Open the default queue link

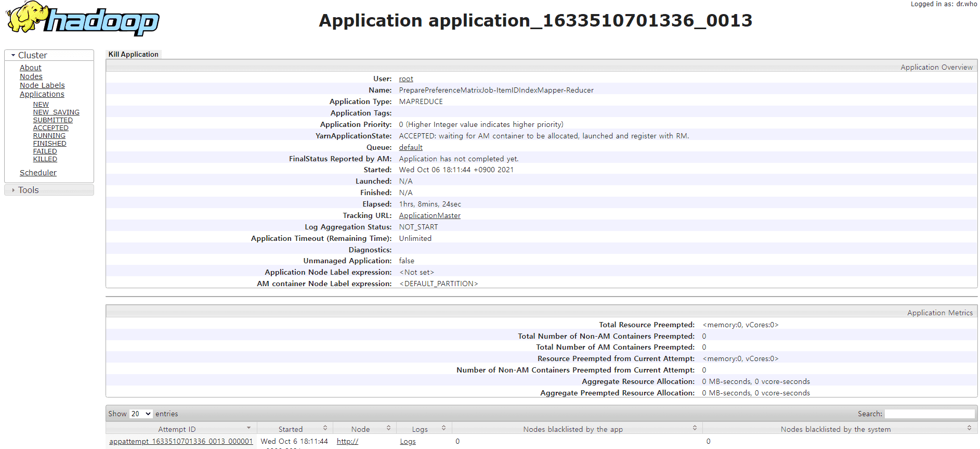tap(411, 147)
